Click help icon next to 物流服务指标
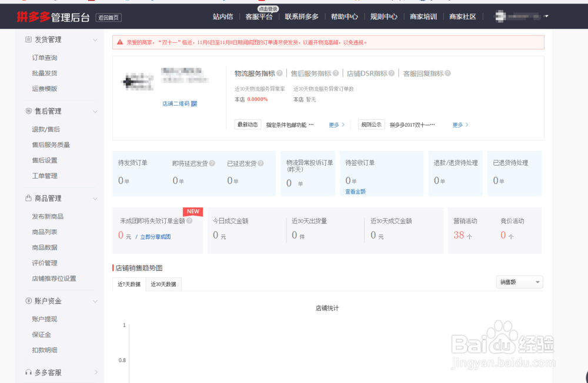This screenshot has width=588, height=383. coord(279,73)
